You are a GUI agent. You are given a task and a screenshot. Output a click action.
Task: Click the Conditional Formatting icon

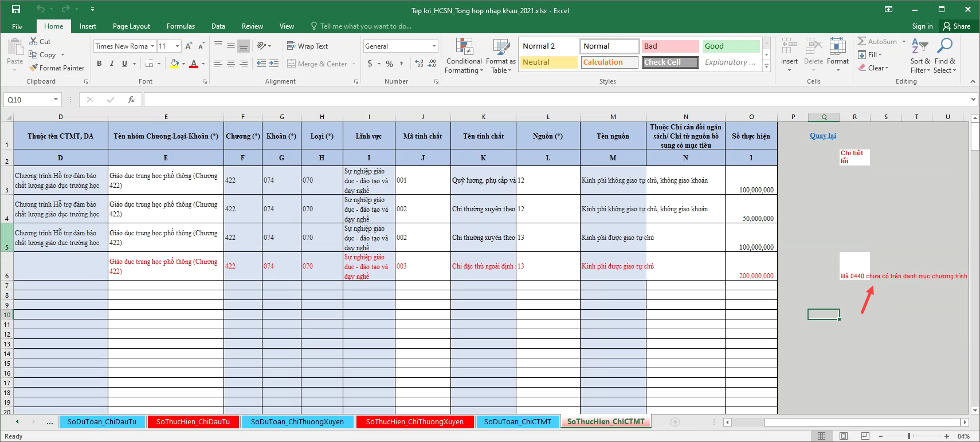(x=464, y=47)
